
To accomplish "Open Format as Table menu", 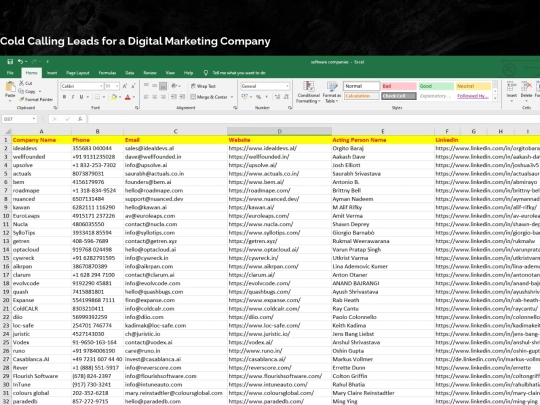I will point(332,92).
